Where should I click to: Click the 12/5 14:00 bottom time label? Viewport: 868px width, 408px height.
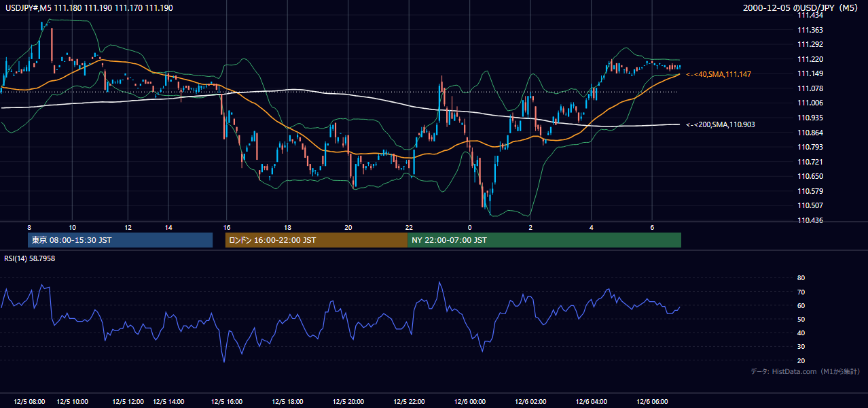(x=170, y=402)
